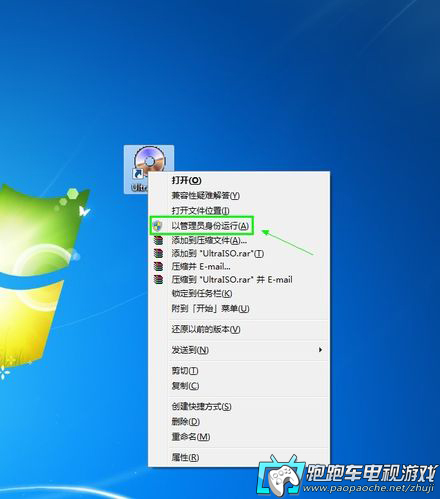The width and height of the screenshot is (440, 499).
Task: Select 删除(D) from the menu
Action: coord(239,421)
